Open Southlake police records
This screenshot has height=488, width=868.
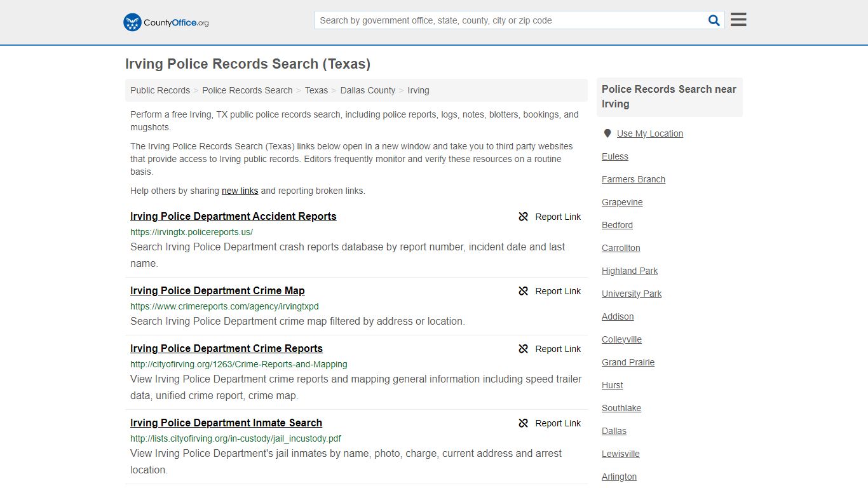pyautogui.click(x=621, y=408)
